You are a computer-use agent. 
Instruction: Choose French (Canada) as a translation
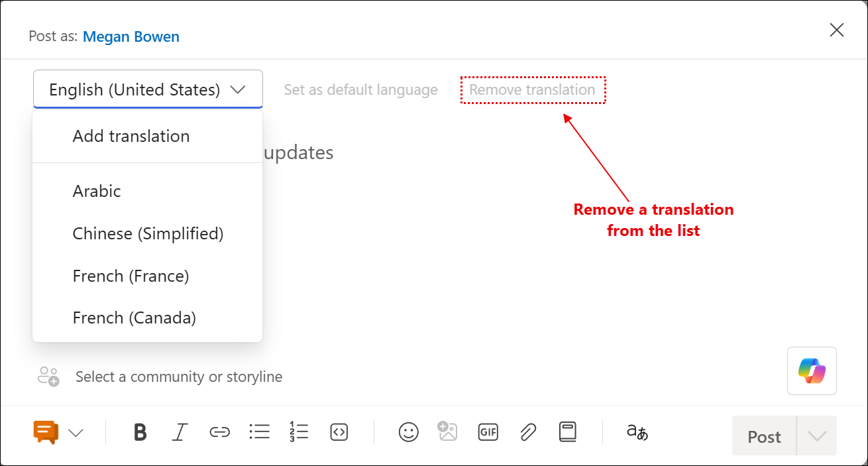[134, 318]
